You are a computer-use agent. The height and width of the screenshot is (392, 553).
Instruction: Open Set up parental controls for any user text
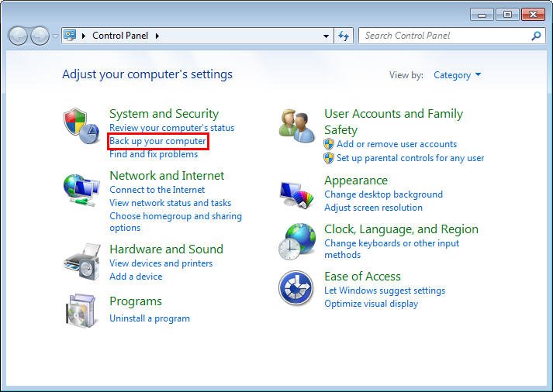[410, 158]
